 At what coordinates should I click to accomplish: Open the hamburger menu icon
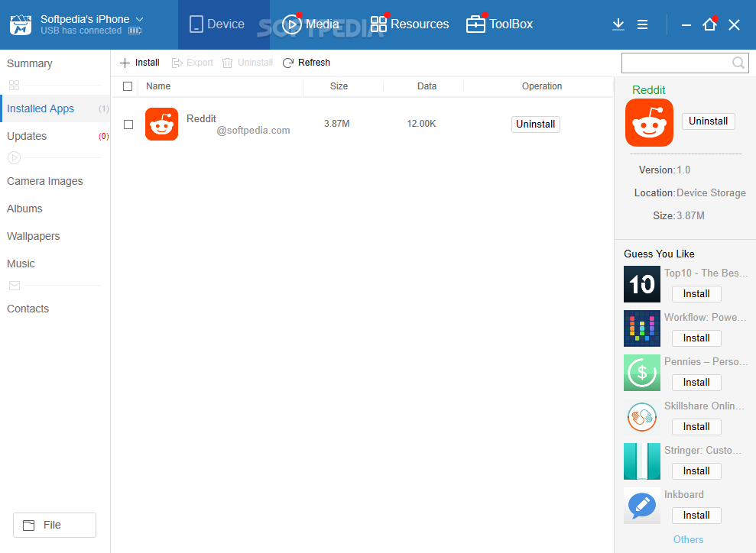[642, 24]
